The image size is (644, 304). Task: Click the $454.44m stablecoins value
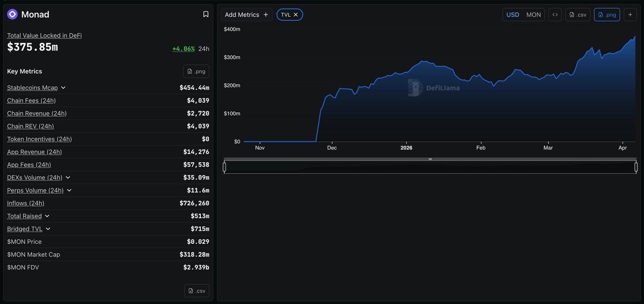coord(194,88)
